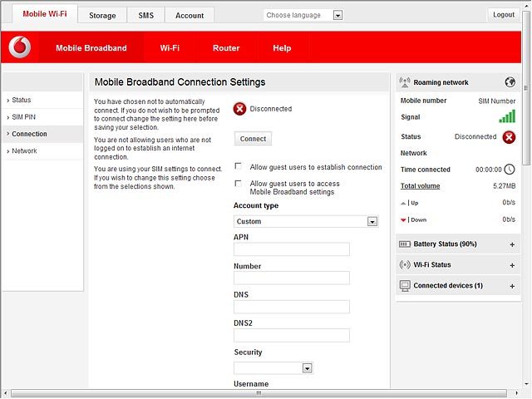Expand the Connected devices section
This screenshot has width=532, height=399.
512,286
